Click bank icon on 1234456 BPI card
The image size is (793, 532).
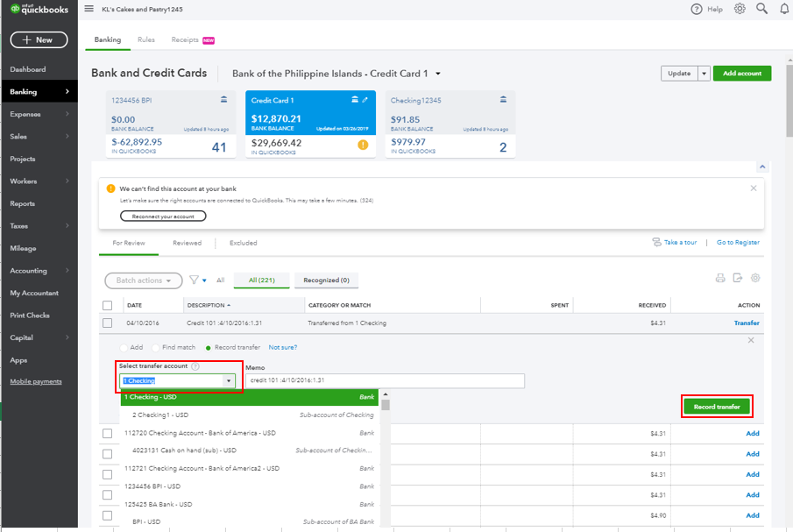223,100
